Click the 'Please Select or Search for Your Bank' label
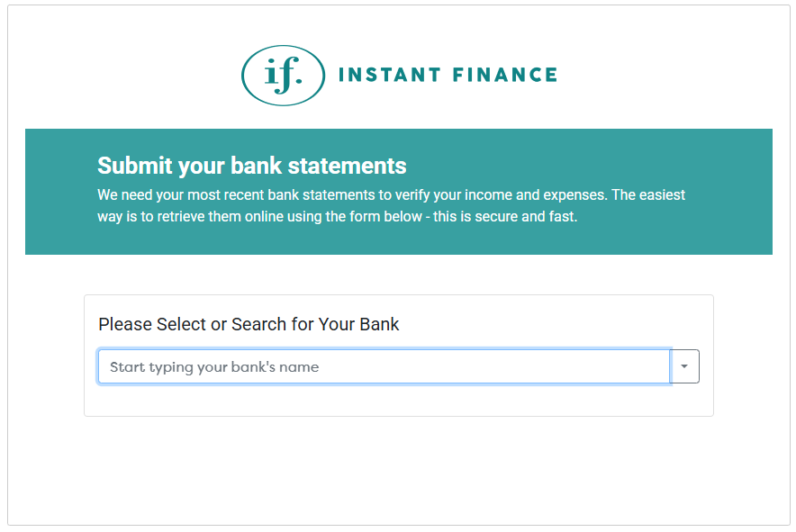796x532 pixels. (249, 324)
